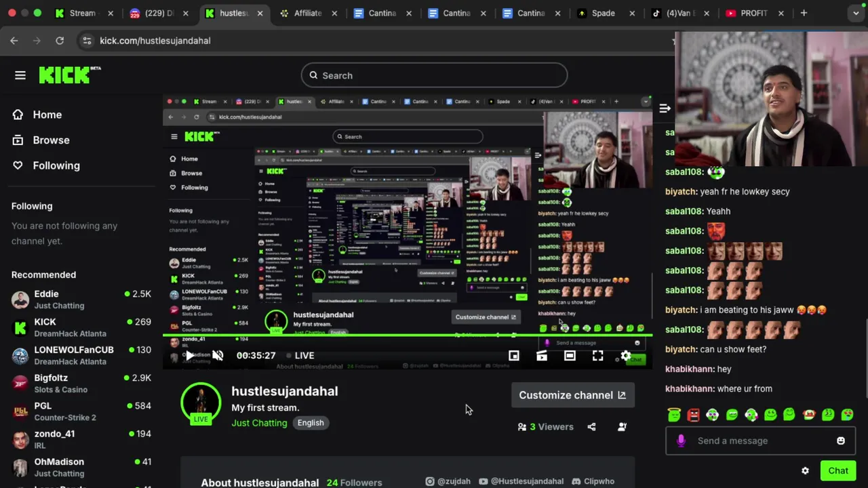868x488 pixels.
Task: Click username khabikhann on 'where ur from'
Action: click(x=689, y=389)
